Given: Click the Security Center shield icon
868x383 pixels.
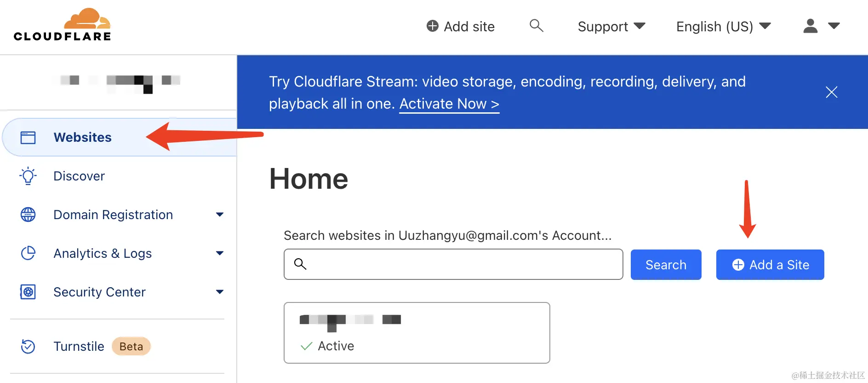Looking at the screenshot, I should 28,292.
